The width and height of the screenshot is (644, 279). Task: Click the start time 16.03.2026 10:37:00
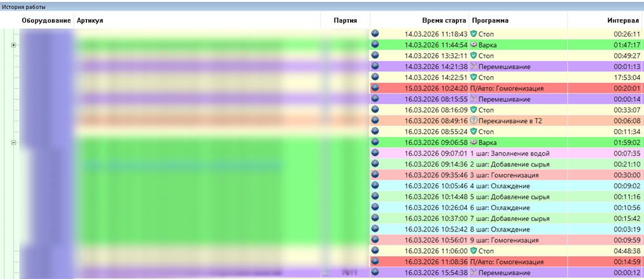436,219
